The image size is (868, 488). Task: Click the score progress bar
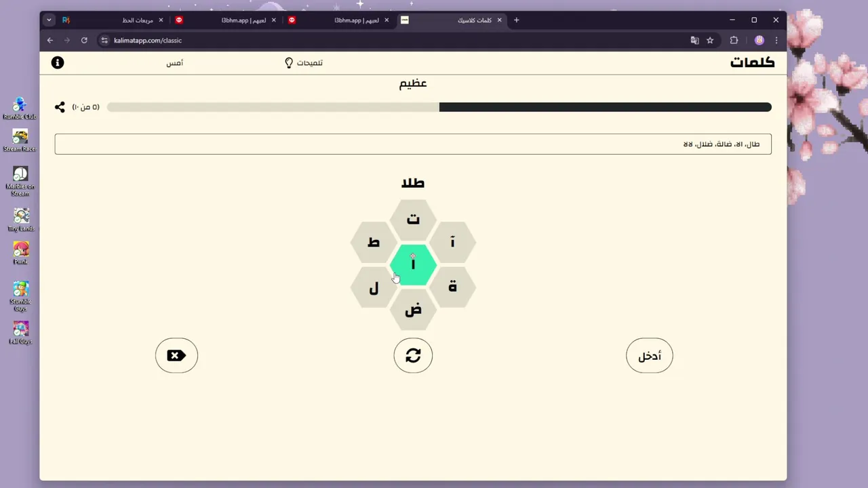[x=439, y=107]
